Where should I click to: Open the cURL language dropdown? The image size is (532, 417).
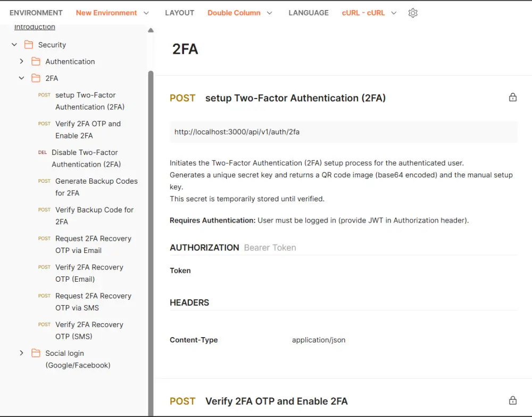(x=369, y=13)
